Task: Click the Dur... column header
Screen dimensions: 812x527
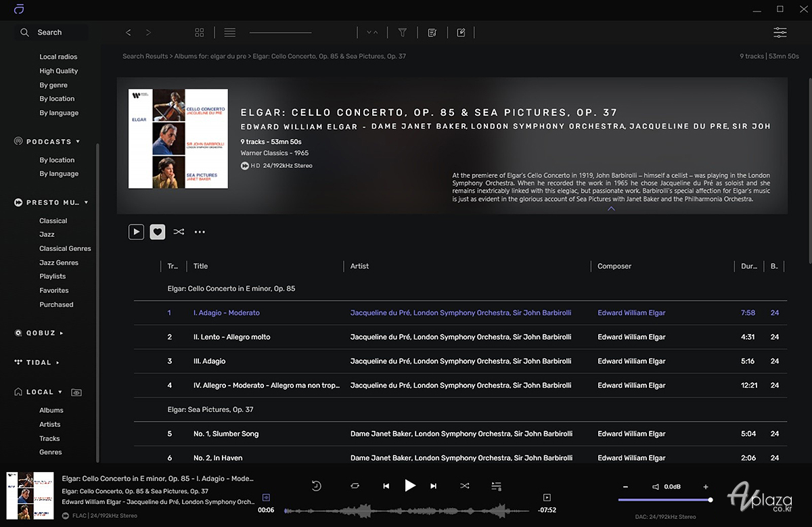Action: pos(748,266)
